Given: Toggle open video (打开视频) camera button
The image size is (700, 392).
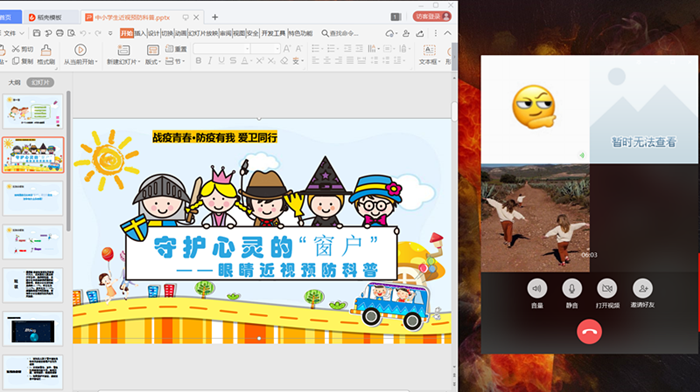Looking at the screenshot, I should coord(607,288).
